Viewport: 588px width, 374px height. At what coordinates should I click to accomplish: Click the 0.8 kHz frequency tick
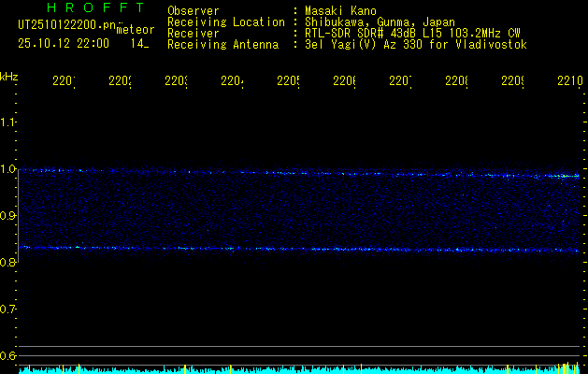click(x=8, y=263)
